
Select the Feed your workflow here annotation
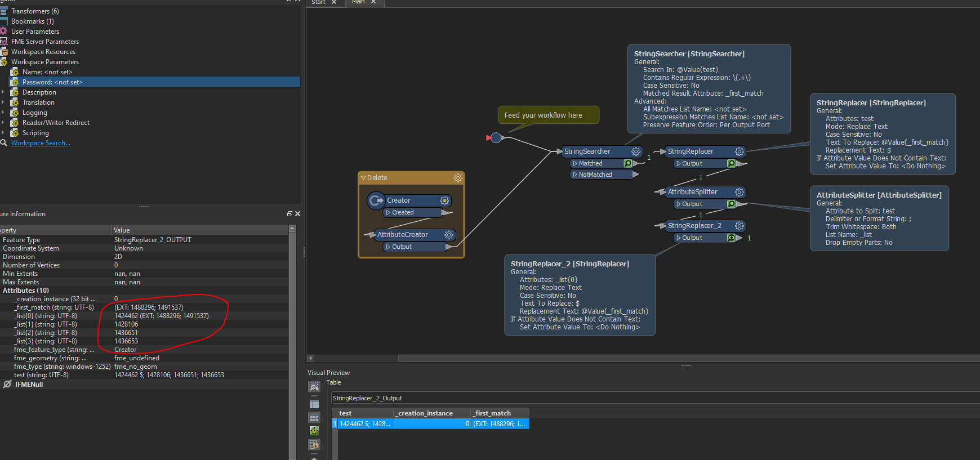pos(549,115)
